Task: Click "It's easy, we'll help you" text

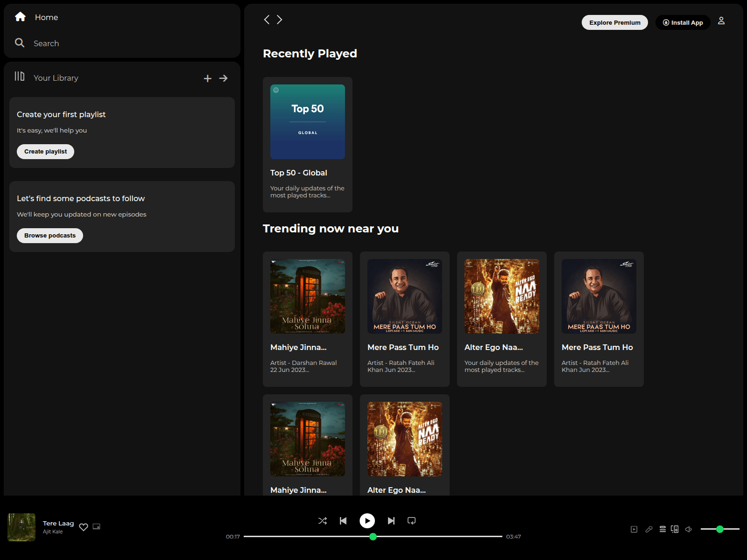Action: (52, 130)
